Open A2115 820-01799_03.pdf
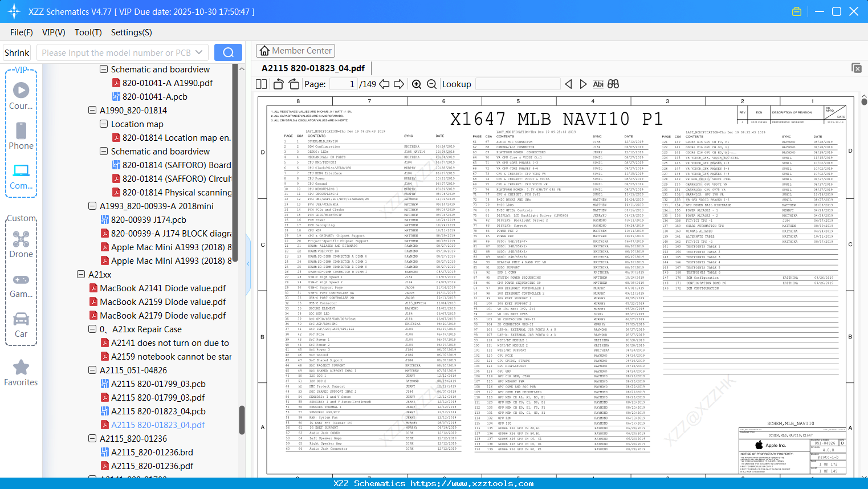 pos(153,397)
